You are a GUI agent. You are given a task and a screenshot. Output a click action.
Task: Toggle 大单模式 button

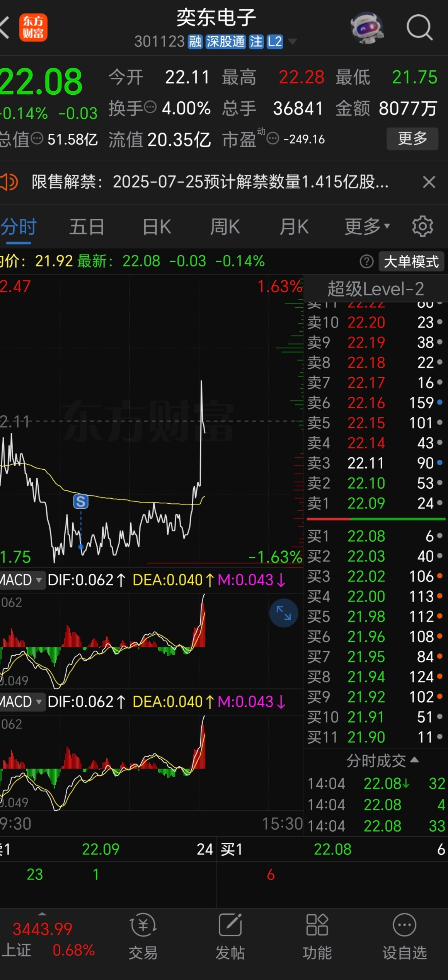click(411, 262)
